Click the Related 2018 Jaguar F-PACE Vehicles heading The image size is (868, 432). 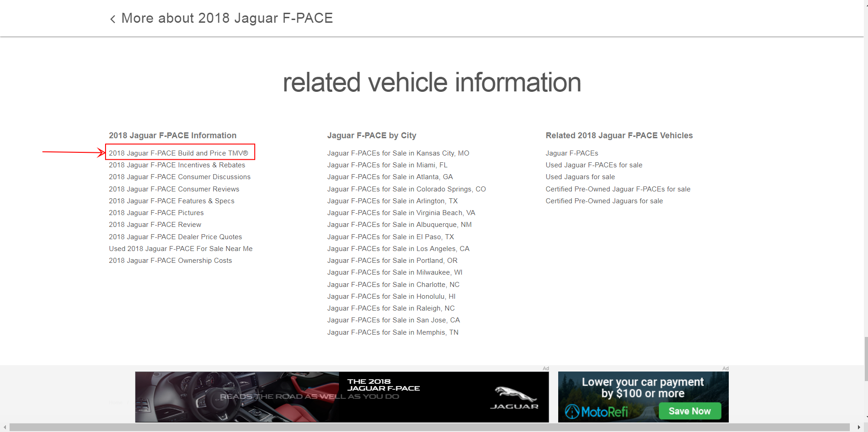pyautogui.click(x=619, y=136)
